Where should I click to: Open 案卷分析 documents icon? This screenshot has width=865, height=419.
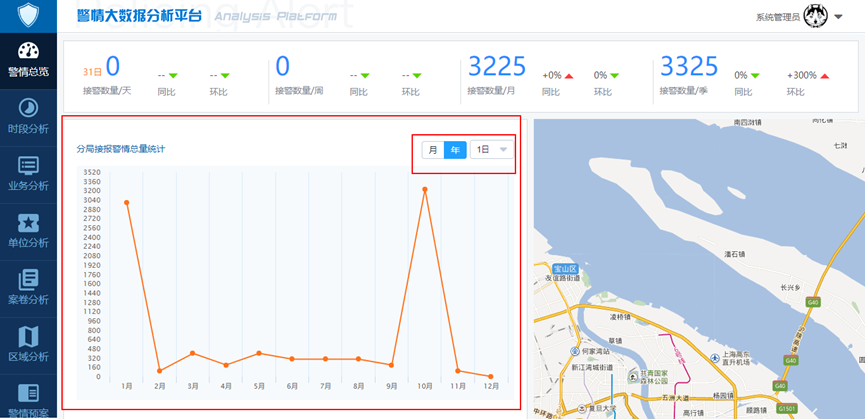pos(28,280)
